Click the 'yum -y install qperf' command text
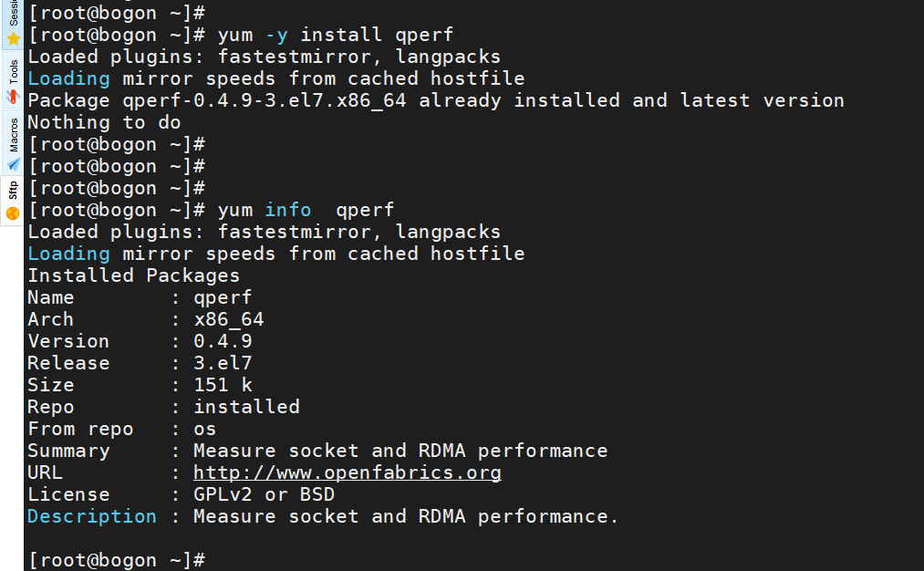Viewport: 924px width, 571px height. tap(335, 35)
